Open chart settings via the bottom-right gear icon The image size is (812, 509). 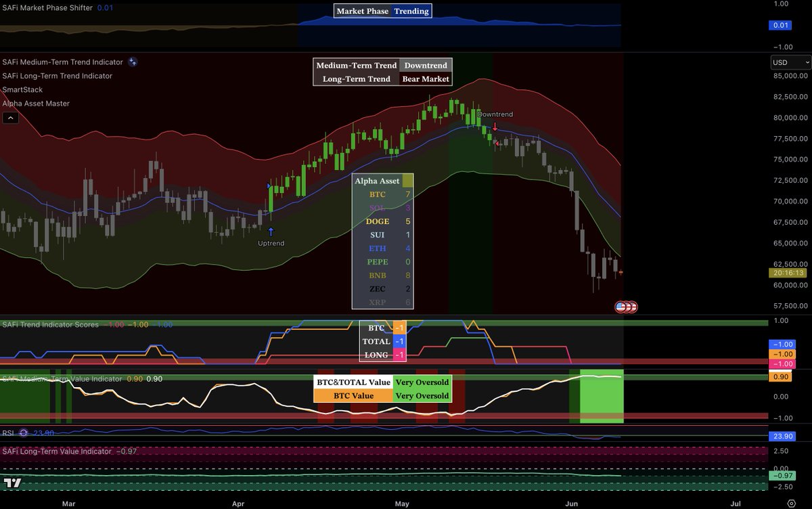pyautogui.click(x=791, y=503)
